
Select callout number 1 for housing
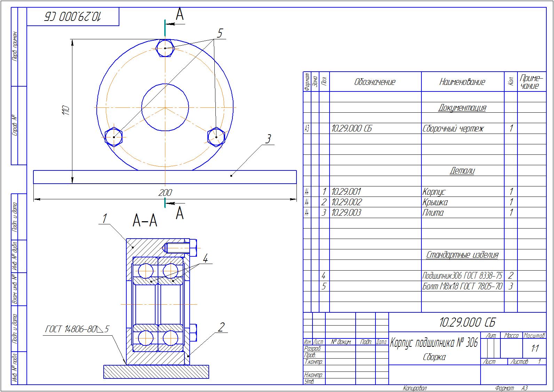pyautogui.click(x=104, y=218)
